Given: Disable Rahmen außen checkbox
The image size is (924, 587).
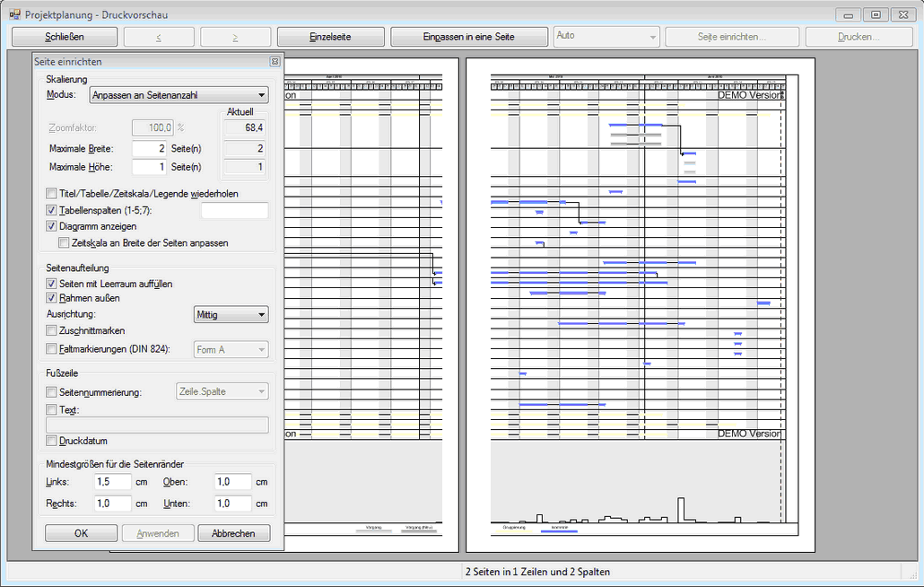Looking at the screenshot, I should 51,298.
